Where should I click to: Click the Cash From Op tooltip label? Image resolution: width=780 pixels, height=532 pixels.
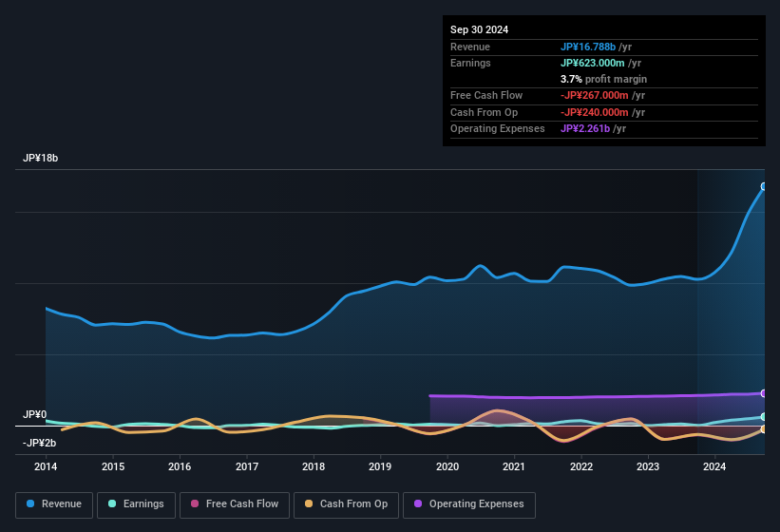tap(484, 112)
